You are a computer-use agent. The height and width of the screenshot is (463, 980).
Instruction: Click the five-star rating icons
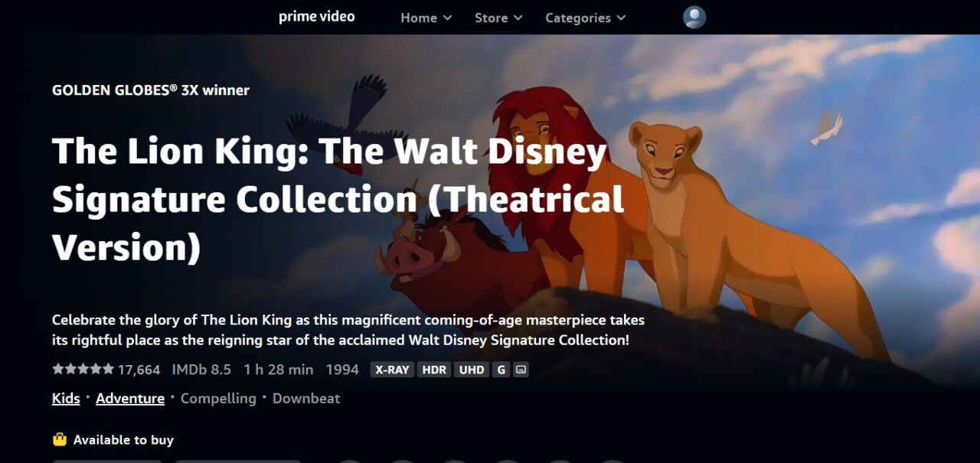click(x=83, y=369)
